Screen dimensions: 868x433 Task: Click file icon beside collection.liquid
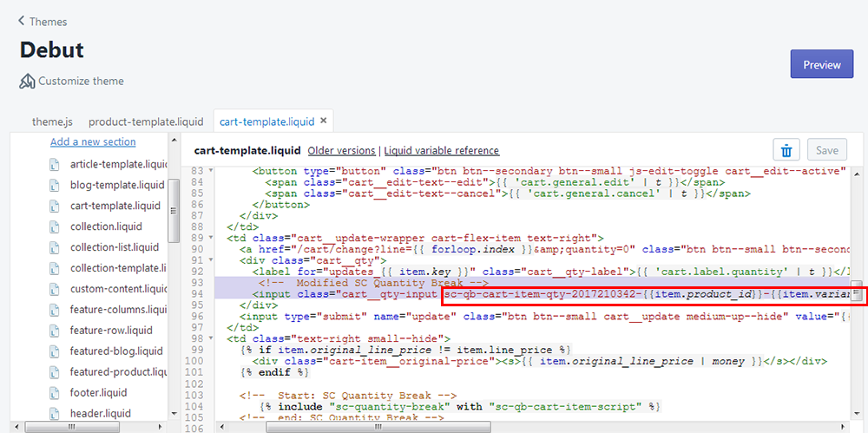(x=56, y=226)
